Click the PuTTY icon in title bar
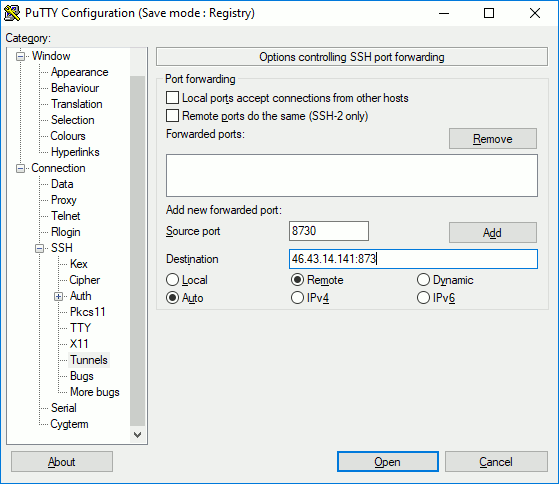 click(12, 13)
